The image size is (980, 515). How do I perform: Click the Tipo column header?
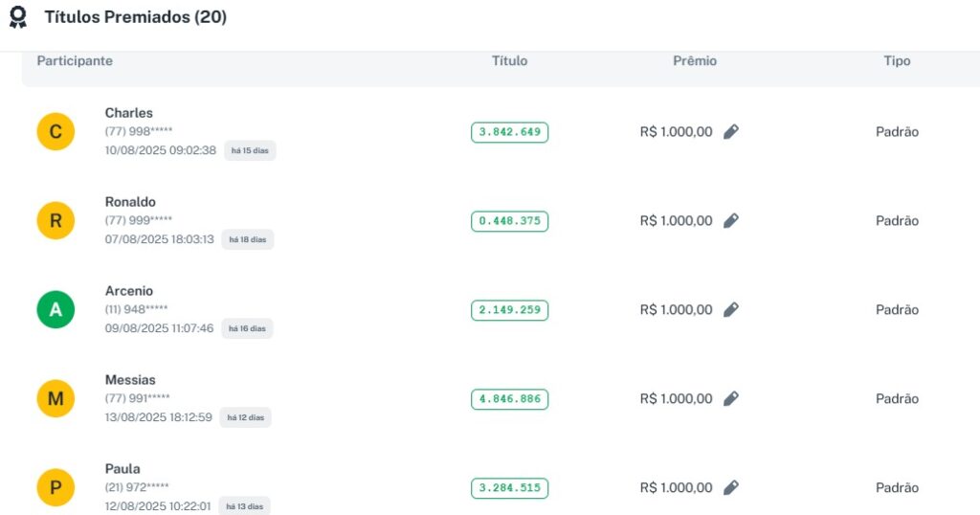tap(897, 61)
